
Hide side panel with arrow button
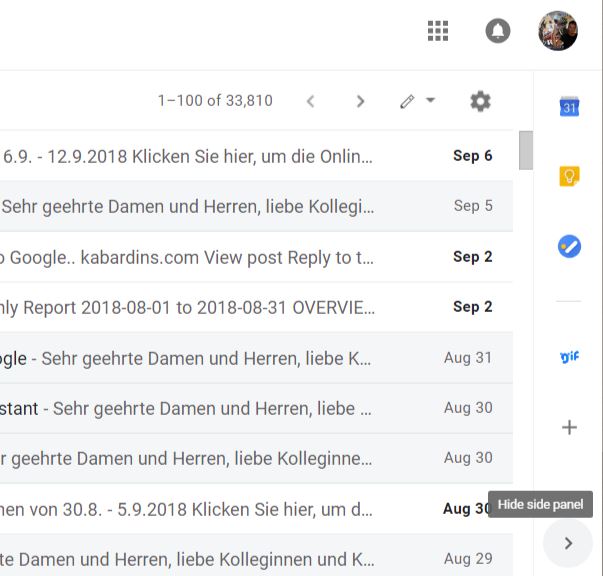[x=568, y=543]
